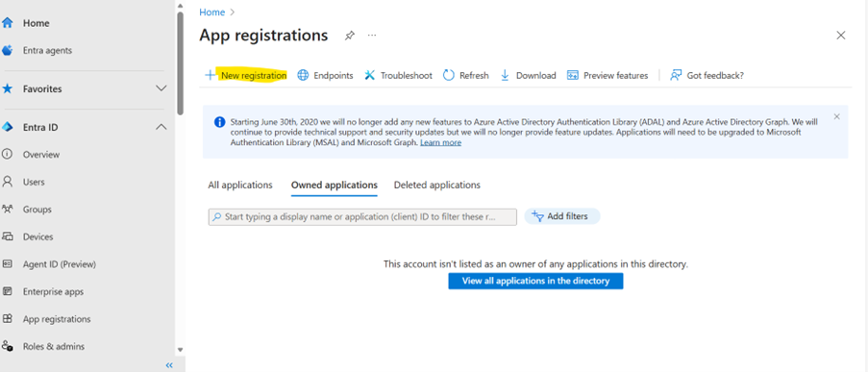The height and width of the screenshot is (372, 868).
Task: Click the plus icon for New registration
Action: tap(210, 75)
